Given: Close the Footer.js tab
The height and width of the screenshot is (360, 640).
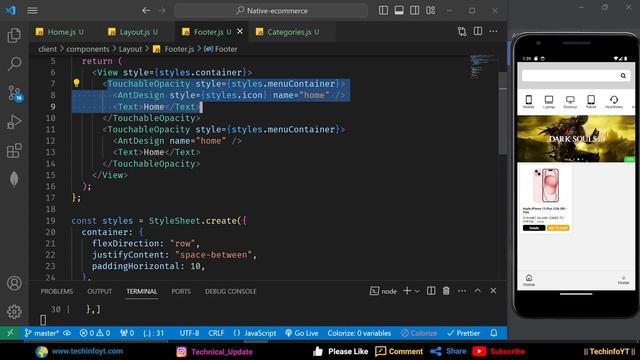Looking at the screenshot, I should [x=240, y=31].
